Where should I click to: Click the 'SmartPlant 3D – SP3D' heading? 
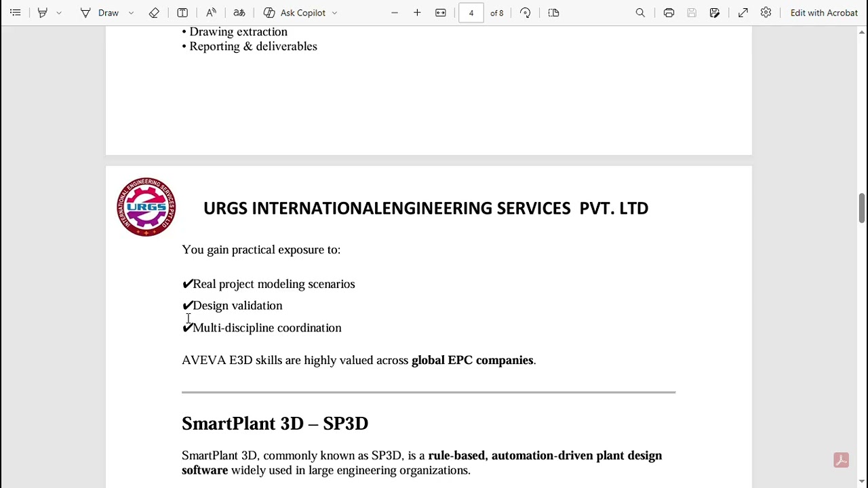coord(275,424)
